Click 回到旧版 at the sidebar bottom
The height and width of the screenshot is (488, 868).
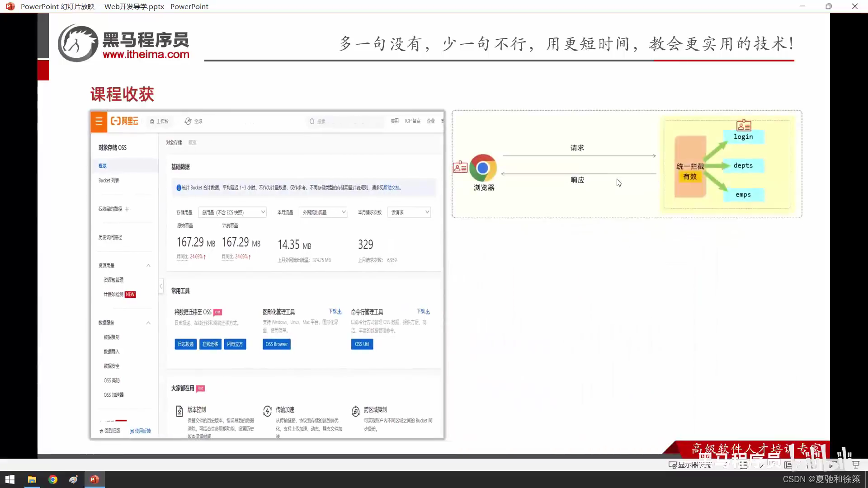click(110, 431)
